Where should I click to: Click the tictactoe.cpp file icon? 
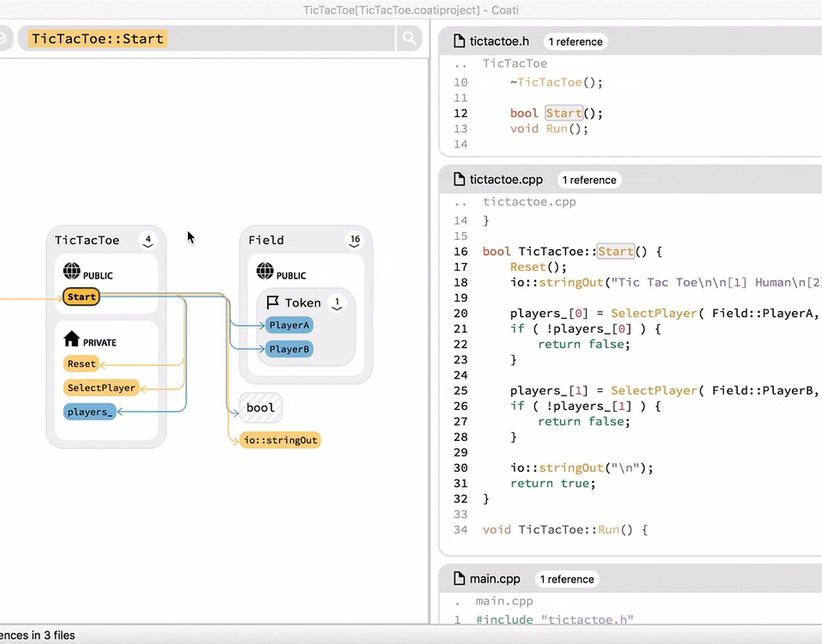pos(459,179)
